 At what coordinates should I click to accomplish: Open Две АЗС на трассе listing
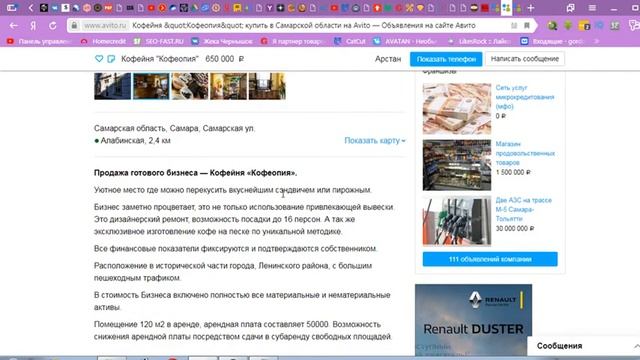coord(524,209)
